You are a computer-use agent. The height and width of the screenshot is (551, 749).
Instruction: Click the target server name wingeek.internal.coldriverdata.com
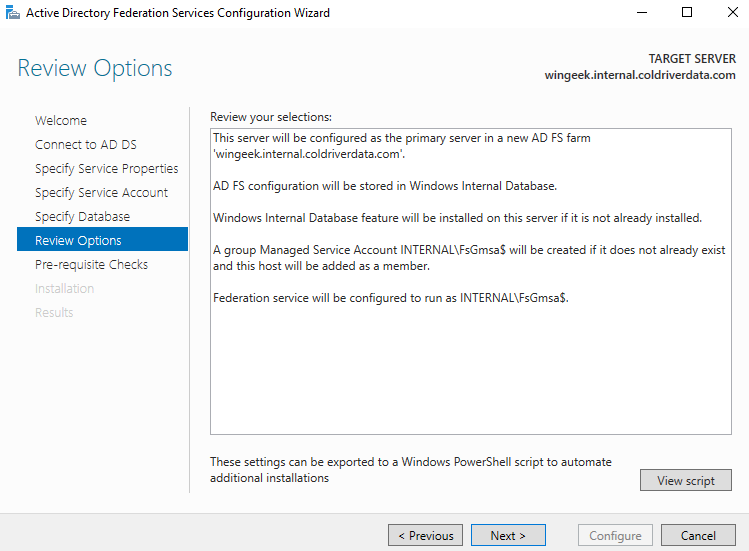point(639,75)
